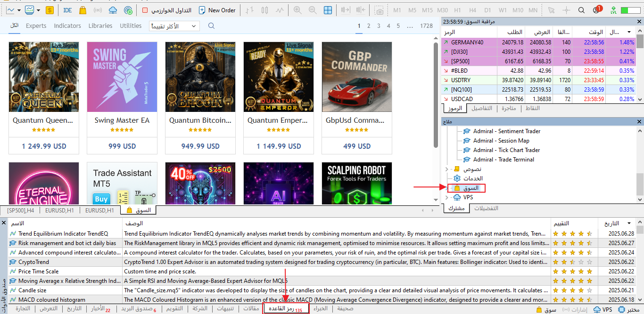The height and width of the screenshot is (314, 644).
Task: Go to market page 2
Action: tap(369, 26)
